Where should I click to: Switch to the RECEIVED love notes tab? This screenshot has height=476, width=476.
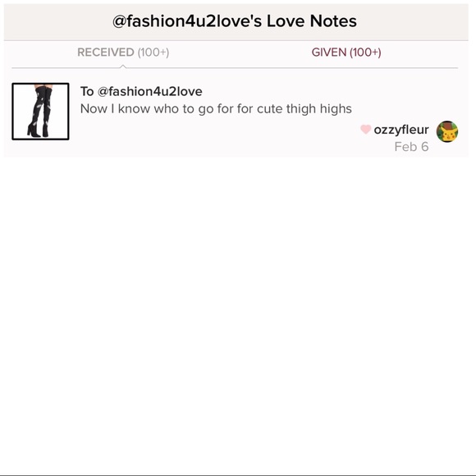(123, 53)
